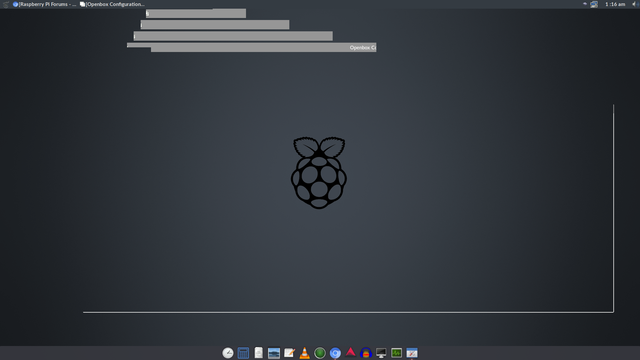This screenshot has height=360, width=640.
Task: Launch the blue headphones audio icon in the dock
Action: pyautogui.click(x=366, y=353)
